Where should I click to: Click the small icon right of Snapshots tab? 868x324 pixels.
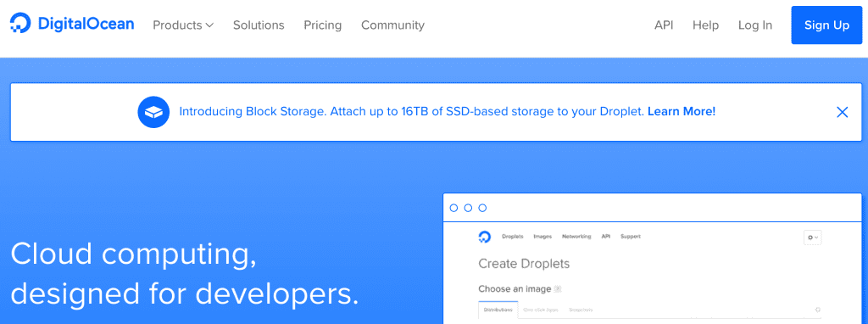click(x=818, y=310)
